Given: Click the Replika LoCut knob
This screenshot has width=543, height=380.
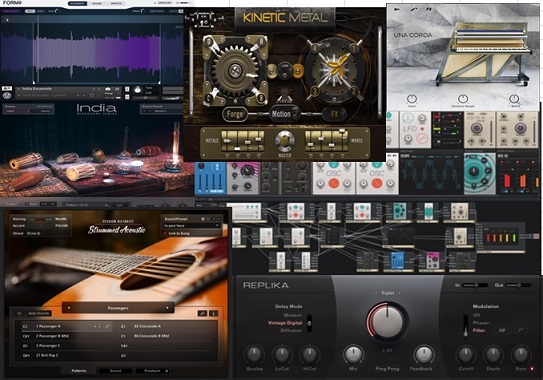Looking at the screenshot, I should 282,354.
